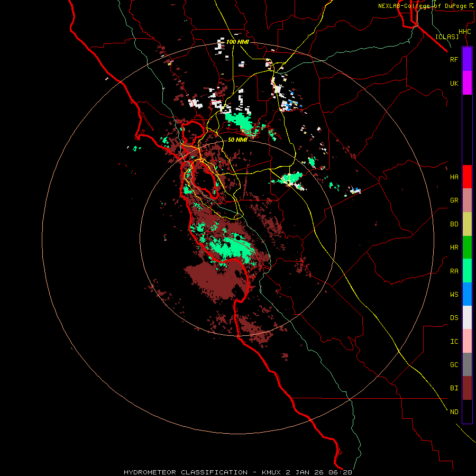This screenshot has width=476, height=476.
Task: Select the "HA" legend label
Action: 454,177
